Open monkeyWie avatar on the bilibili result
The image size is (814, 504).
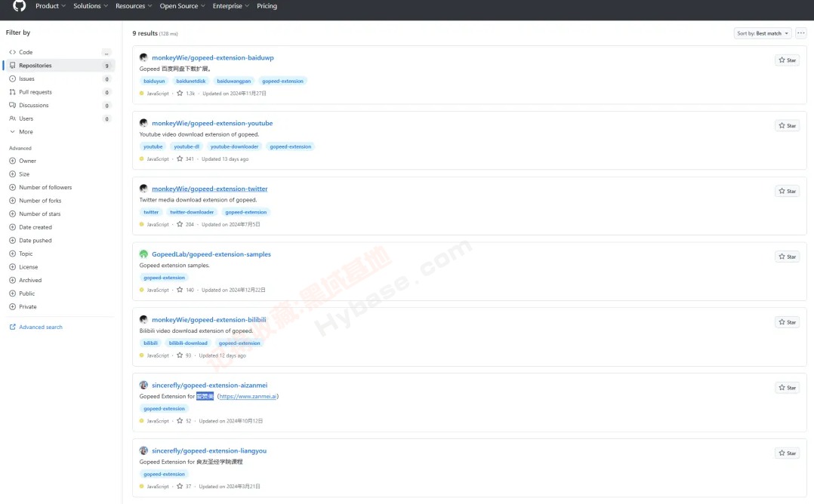pos(143,319)
